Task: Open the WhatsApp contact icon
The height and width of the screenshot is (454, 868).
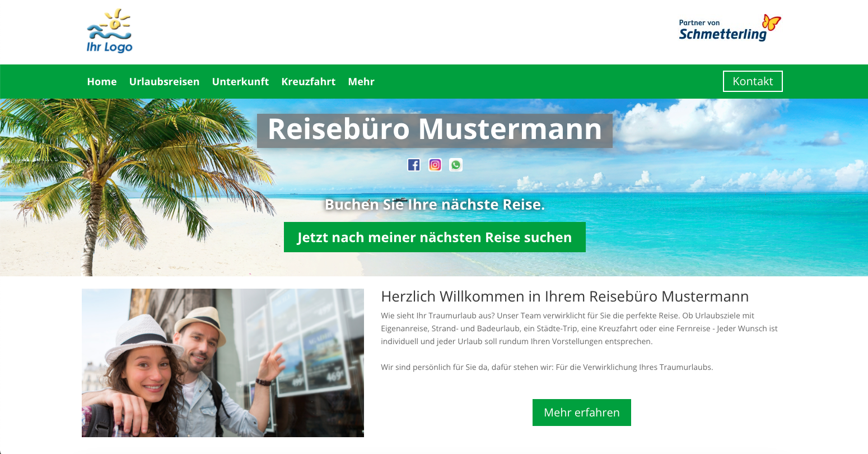Action: [456, 165]
